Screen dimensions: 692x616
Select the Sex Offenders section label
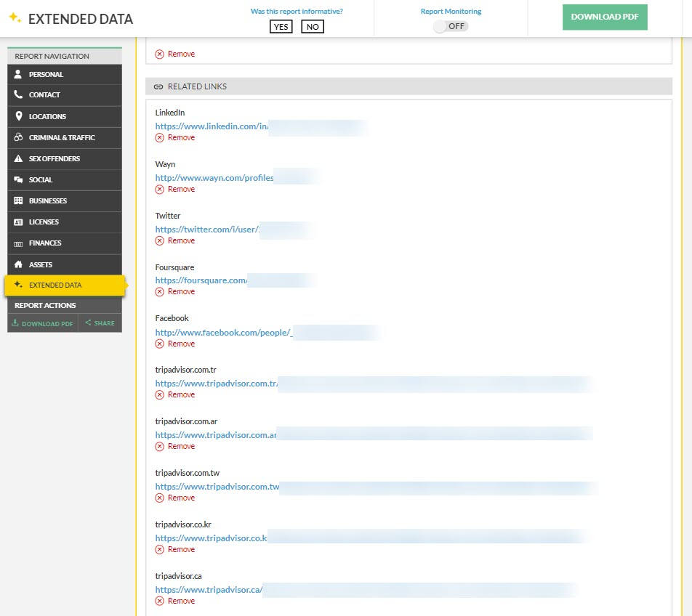click(55, 159)
